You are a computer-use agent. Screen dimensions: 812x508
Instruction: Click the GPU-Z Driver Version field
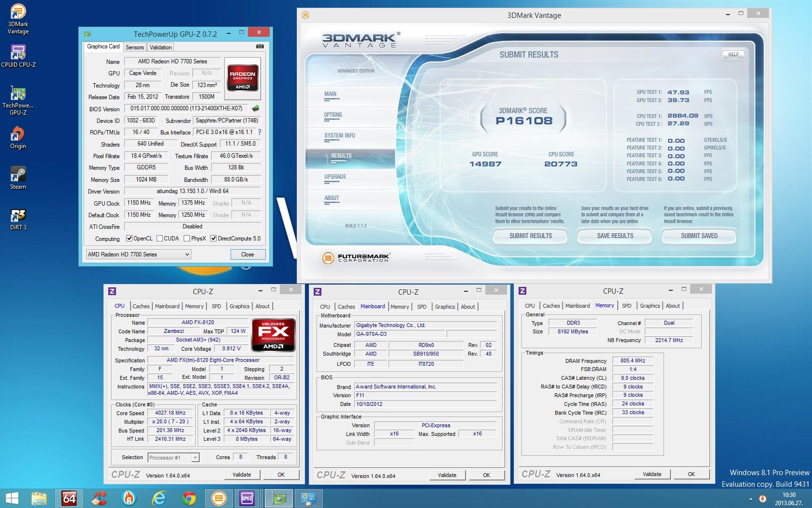[x=192, y=191]
